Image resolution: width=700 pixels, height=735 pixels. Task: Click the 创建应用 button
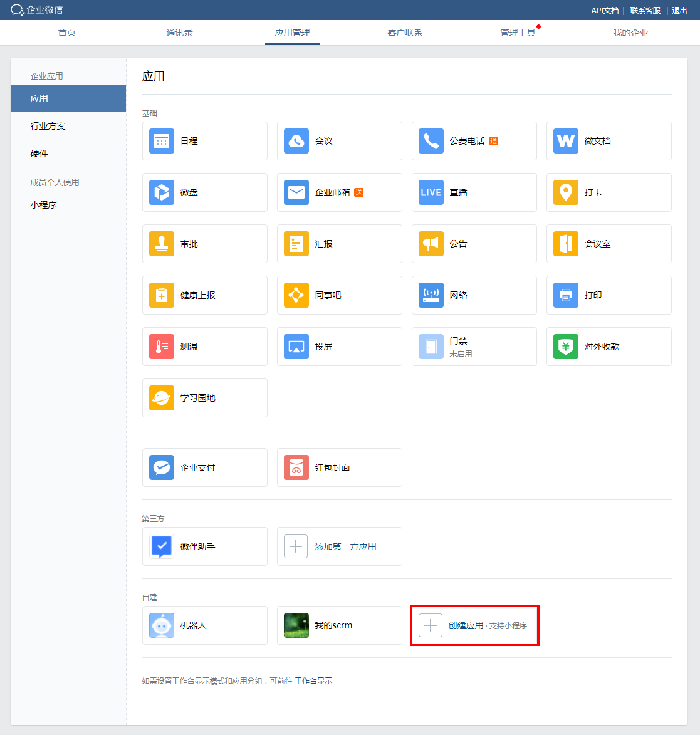[466, 625]
